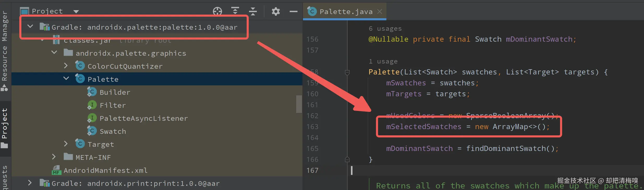Click the Expand All toolbar icon
644x190 pixels.
[235, 11]
